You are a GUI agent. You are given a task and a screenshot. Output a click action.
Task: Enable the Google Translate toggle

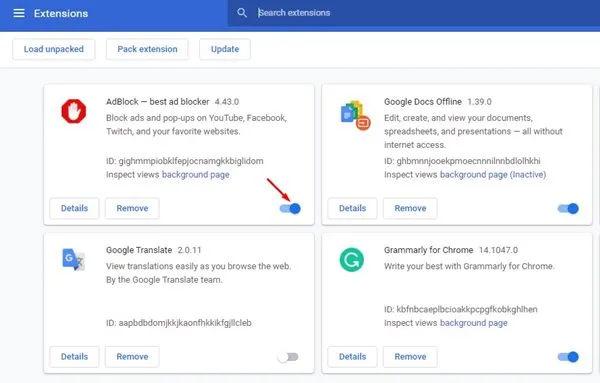[288, 357]
